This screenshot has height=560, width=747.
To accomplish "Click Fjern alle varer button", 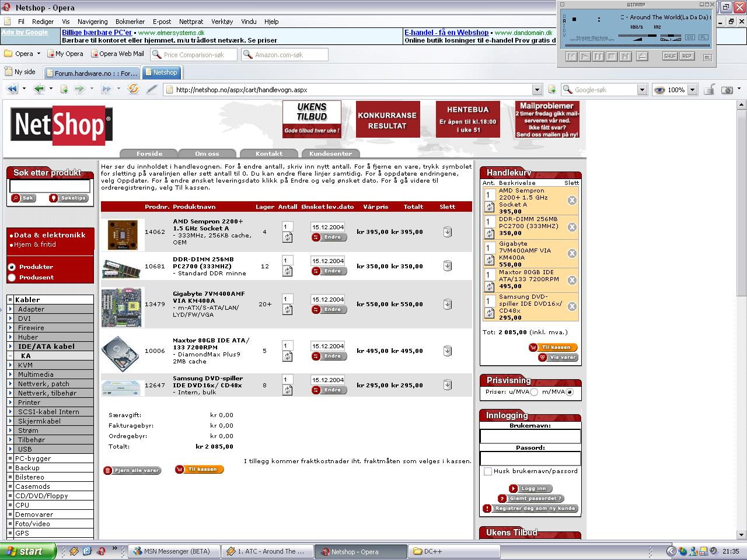I will tap(132, 470).
